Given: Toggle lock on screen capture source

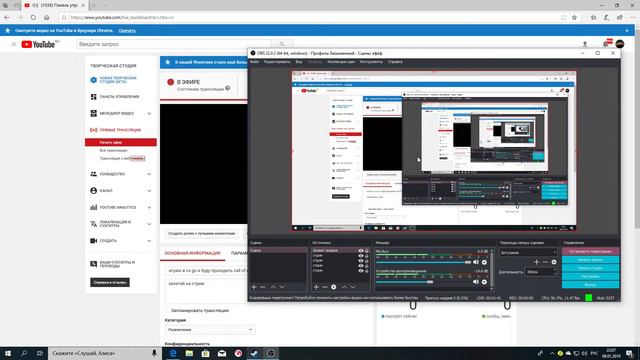Looking at the screenshot, I should click(367, 251).
